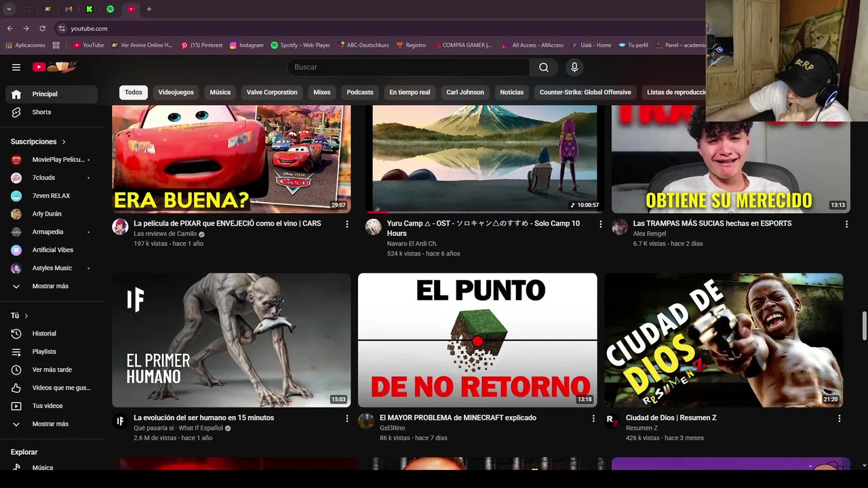The width and height of the screenshot is (868, 488).
Task: Select the En tiempo real chip
Action: pos(410,92)
